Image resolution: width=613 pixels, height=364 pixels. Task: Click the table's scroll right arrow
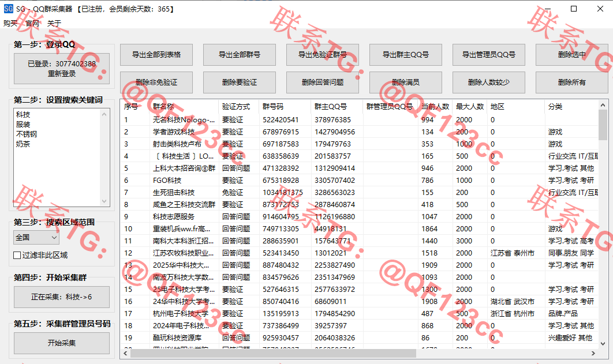click(x=593, y=354)
